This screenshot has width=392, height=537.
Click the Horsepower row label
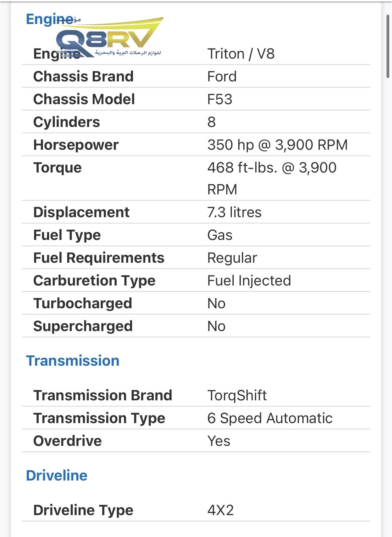click(x=76, y=145)
